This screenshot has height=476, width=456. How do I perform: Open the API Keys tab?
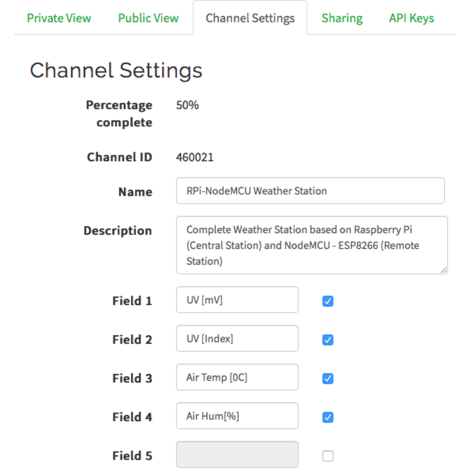411,18
